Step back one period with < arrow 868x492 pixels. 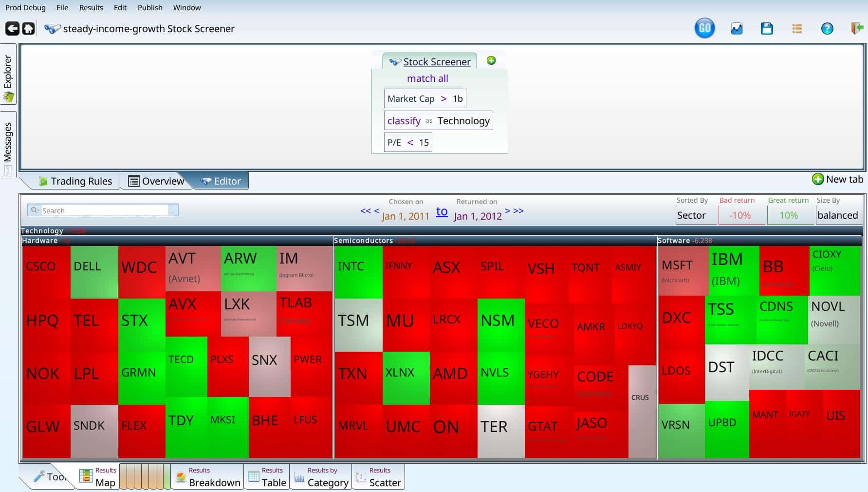(376, 211)
